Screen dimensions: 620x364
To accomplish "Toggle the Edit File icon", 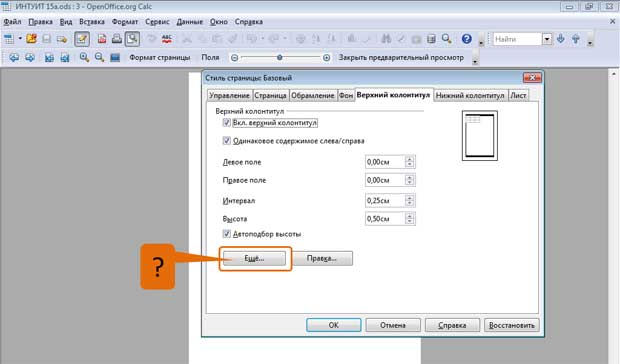I will [82, 39].
